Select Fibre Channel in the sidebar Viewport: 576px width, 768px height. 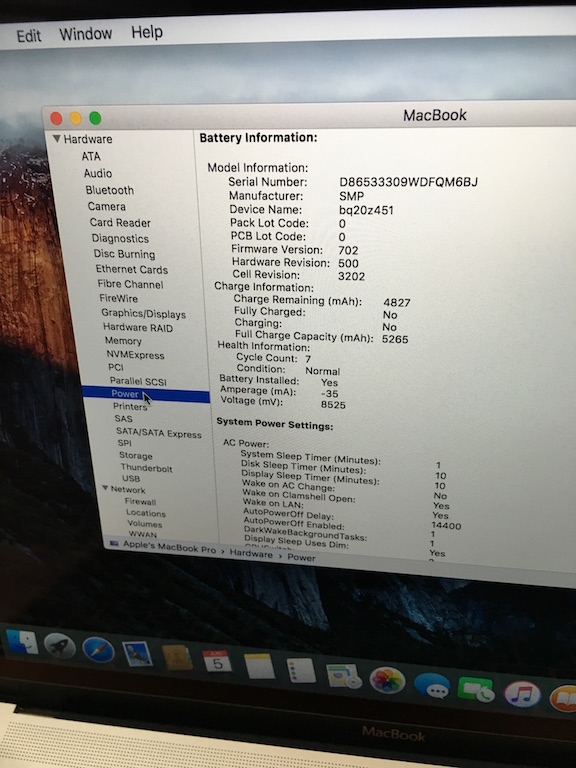pos(130,284)
